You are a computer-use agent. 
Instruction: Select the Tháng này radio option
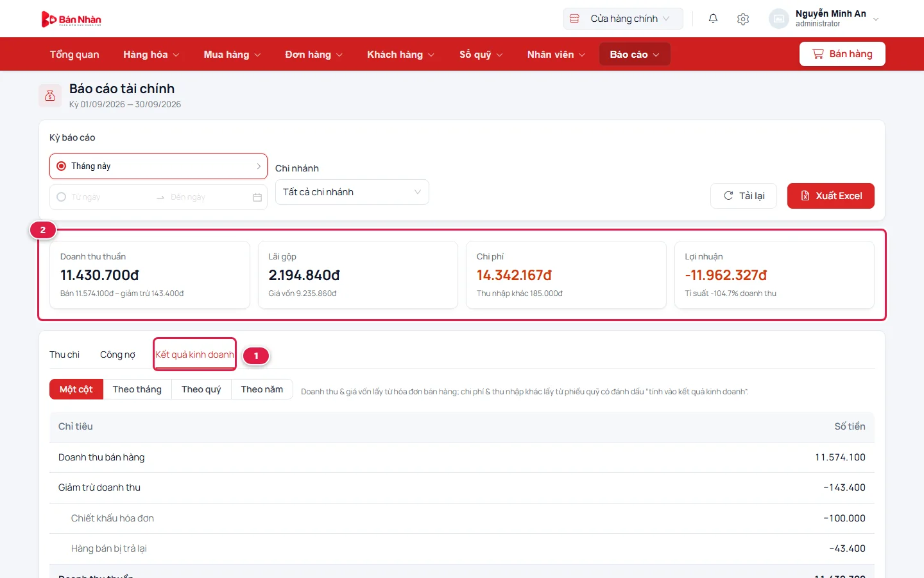[62, 166]
